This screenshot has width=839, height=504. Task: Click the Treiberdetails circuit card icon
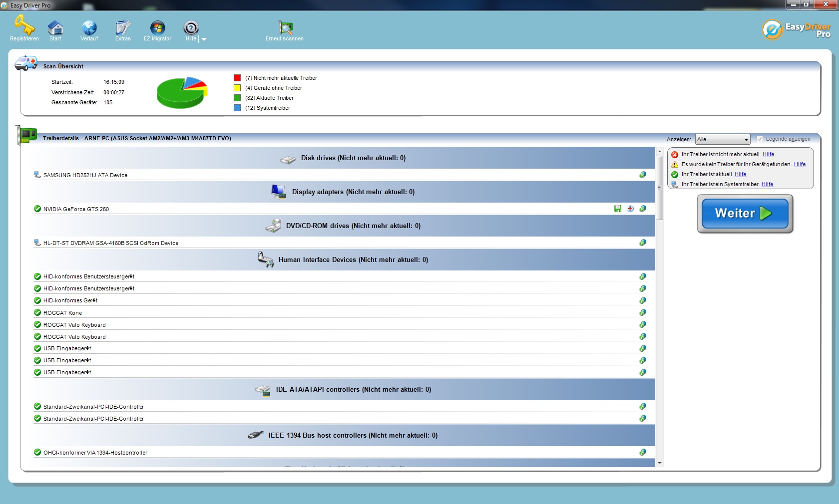click(x=27, y=135)
